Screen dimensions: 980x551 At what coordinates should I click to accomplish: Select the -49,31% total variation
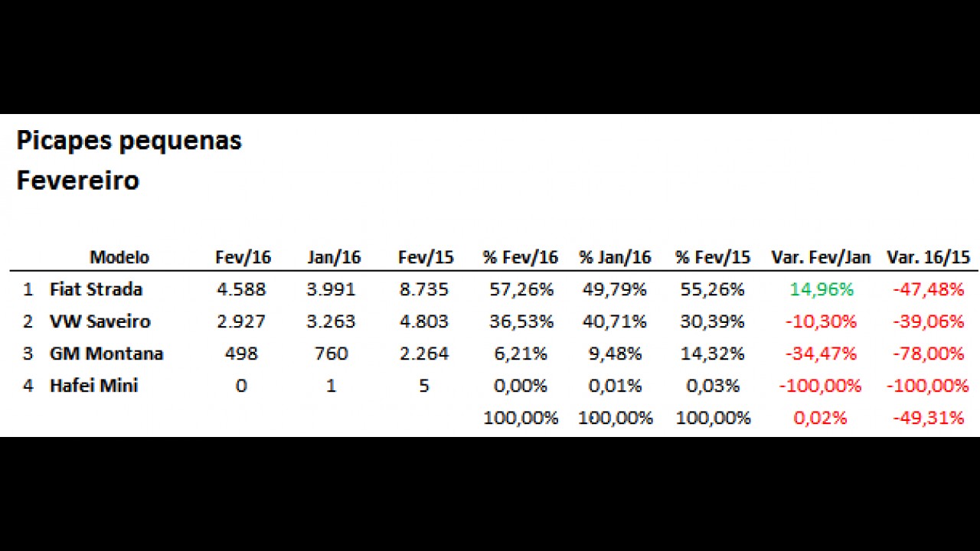click(x=928, y=419)
